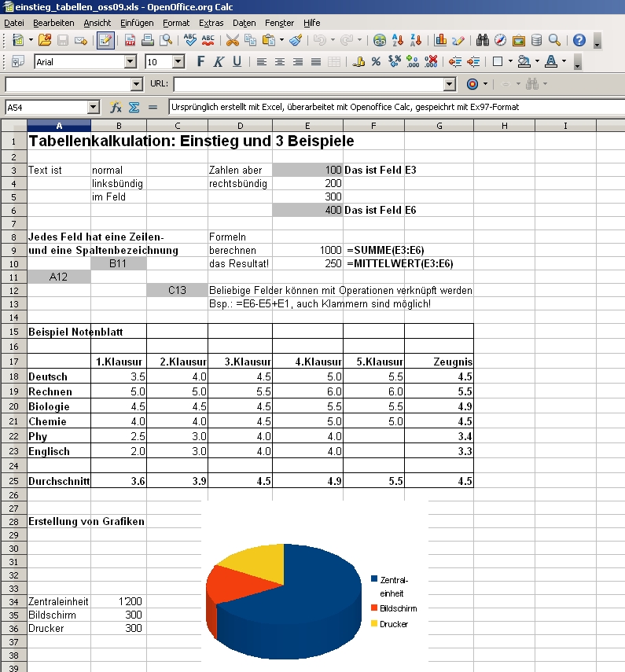Screen dimensions: 625x672
Task: Increase indent of cell
Action: click(x=473, y=62)
